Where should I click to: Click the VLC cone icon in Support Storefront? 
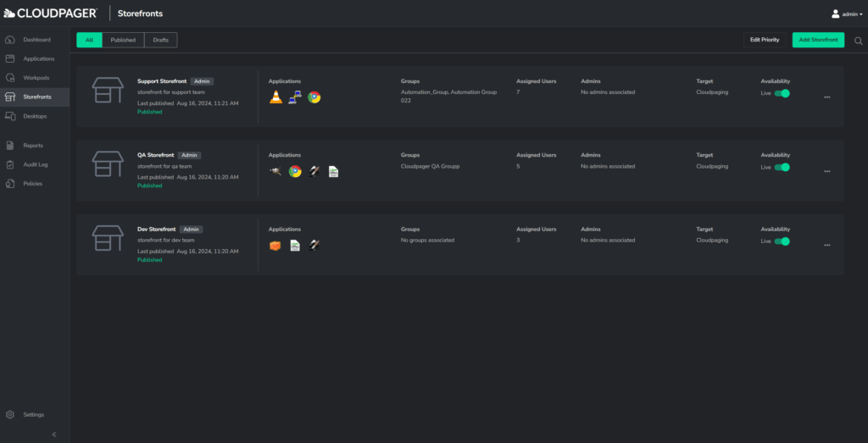click(275, 97)
